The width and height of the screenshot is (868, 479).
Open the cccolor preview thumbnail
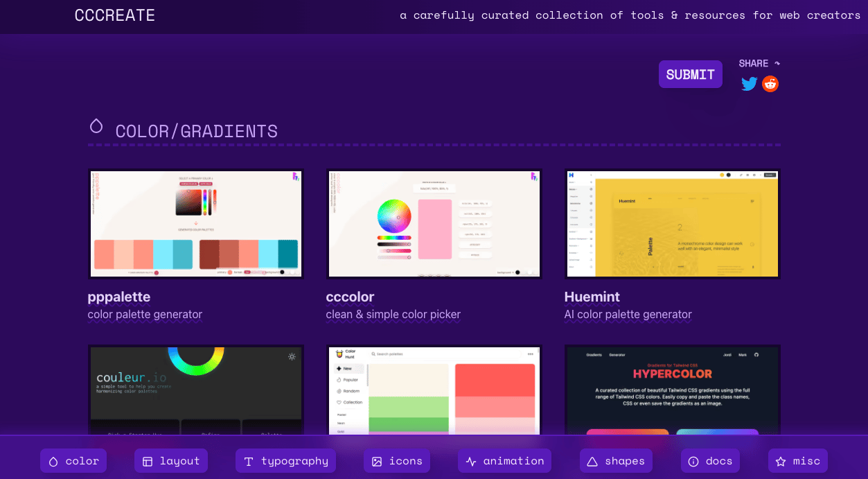(434, 224)
